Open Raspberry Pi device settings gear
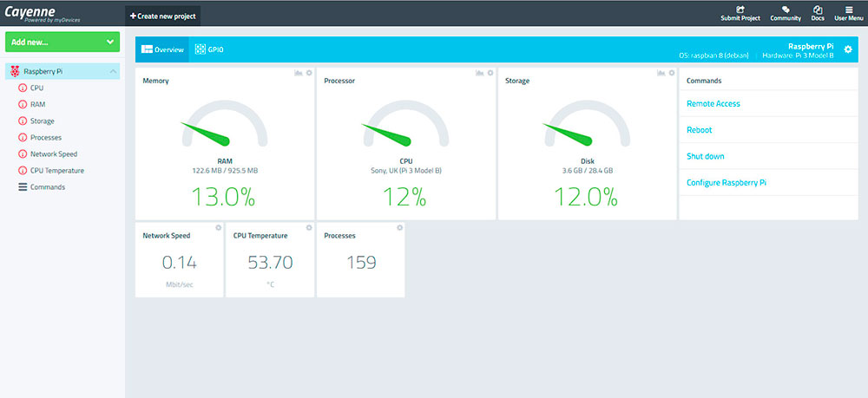This screenshot has height=398, width=868. coord(848,49)
